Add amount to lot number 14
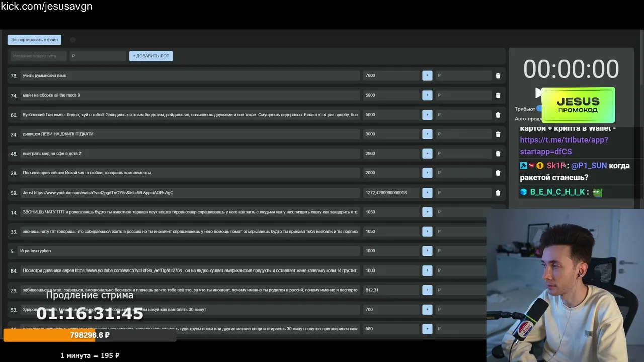 click(427, 212)
